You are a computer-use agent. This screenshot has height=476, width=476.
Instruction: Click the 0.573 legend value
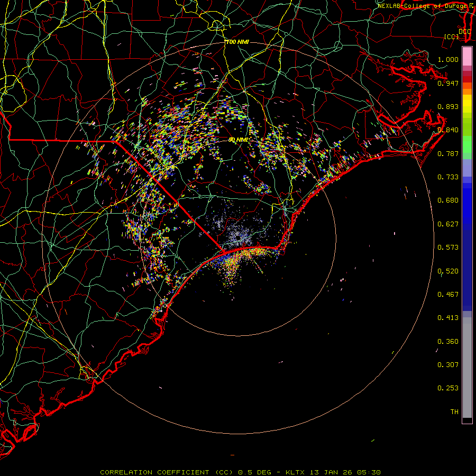448,248
